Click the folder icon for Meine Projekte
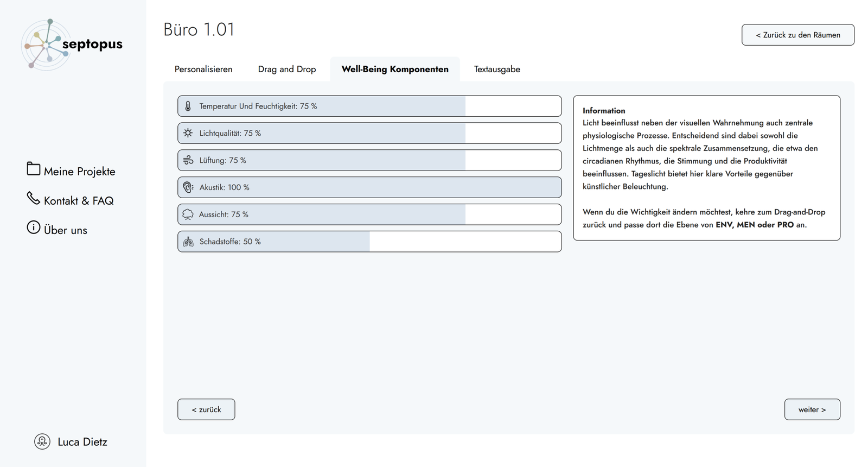Image resolution: width=868 pixels, height=467 pixels. point(34,169)
